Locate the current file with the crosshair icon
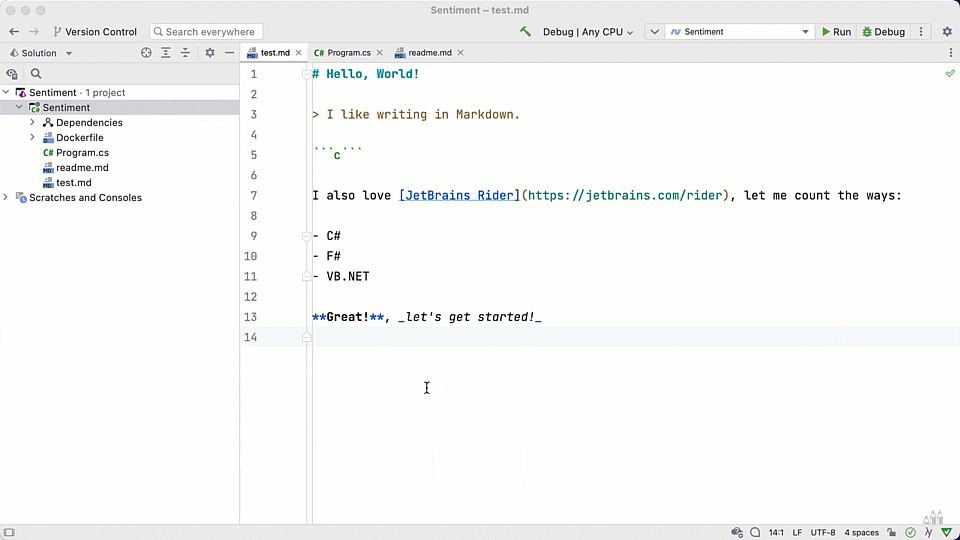The width and height of the screenshot is (960, 540). [x=146, y=53]
